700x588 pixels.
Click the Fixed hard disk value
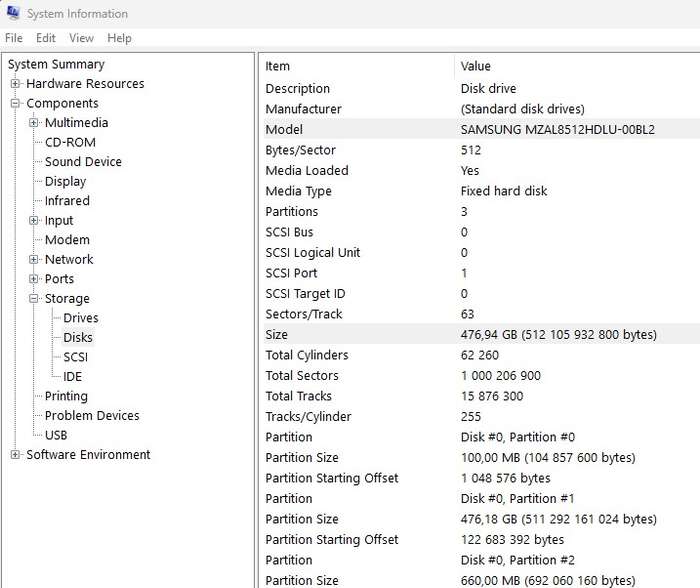pos(504,191)
